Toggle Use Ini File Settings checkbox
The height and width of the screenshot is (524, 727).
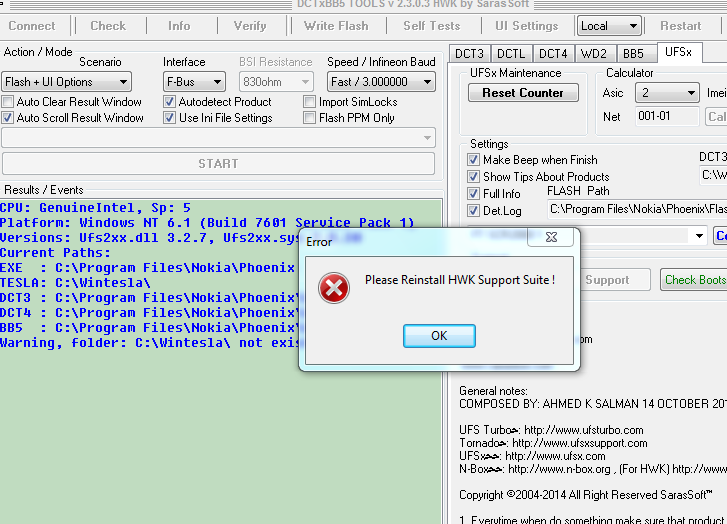click(x=170, y=118)
